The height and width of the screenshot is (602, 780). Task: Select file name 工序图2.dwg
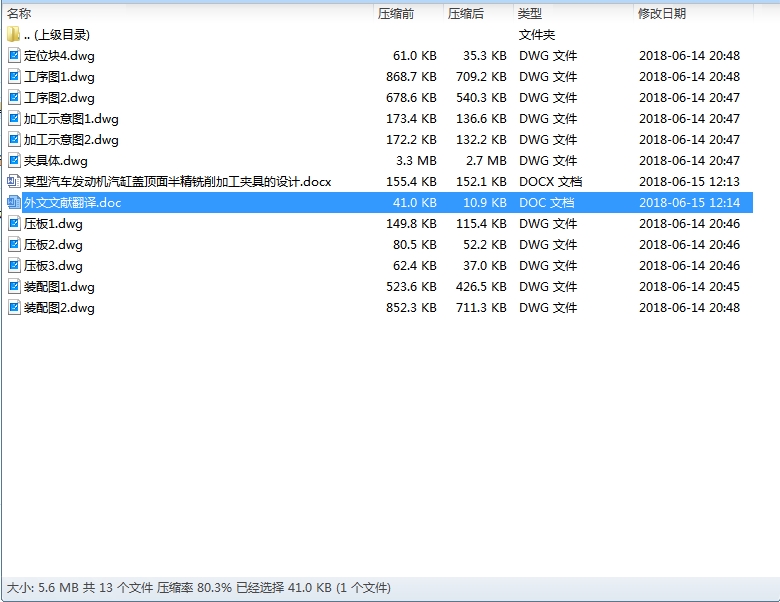(59, 98)
